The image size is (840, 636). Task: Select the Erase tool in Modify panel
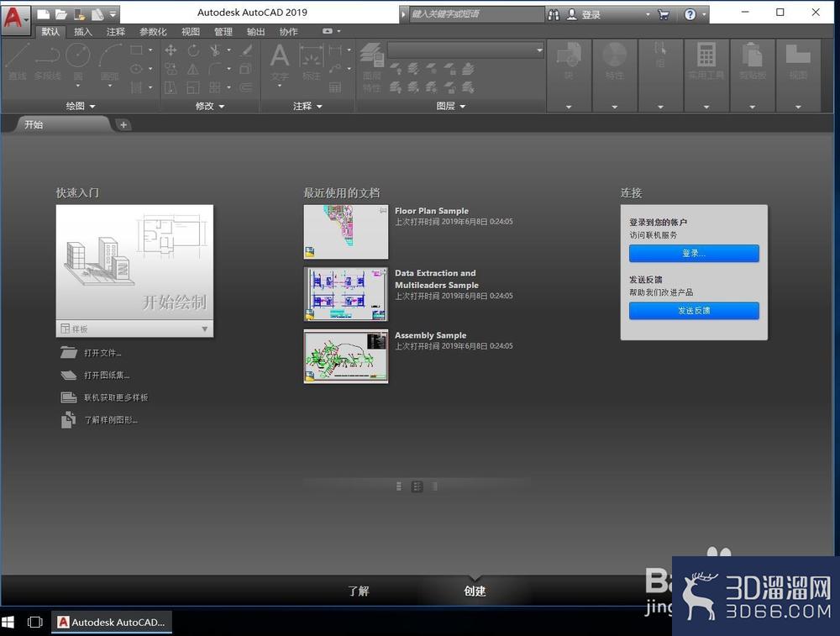point(246,50)
